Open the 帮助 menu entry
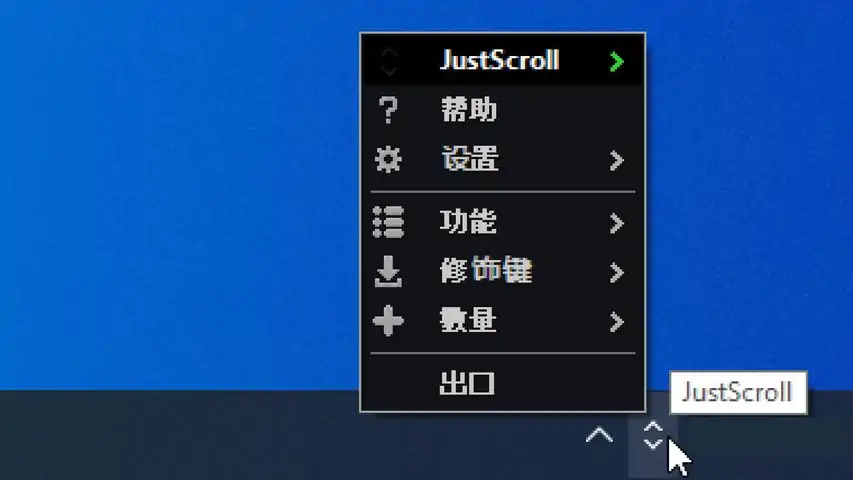The image size is (853, 480). [x=503, y=110]
